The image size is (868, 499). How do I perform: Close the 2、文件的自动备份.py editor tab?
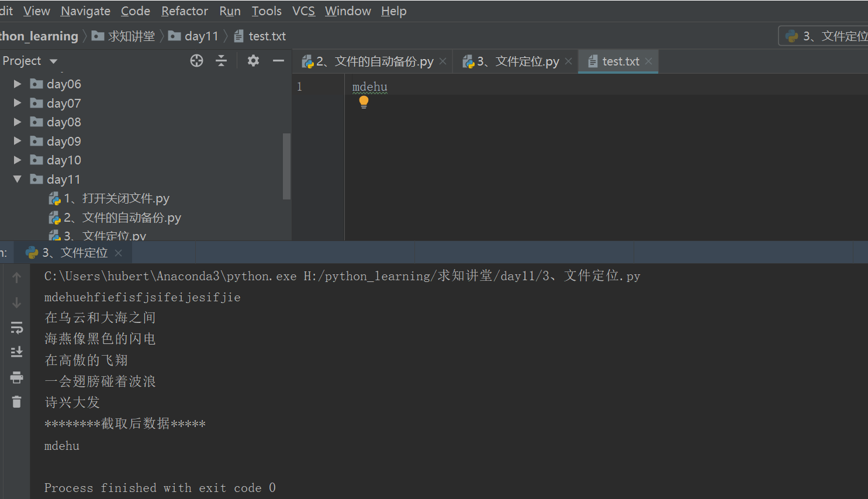443,61
